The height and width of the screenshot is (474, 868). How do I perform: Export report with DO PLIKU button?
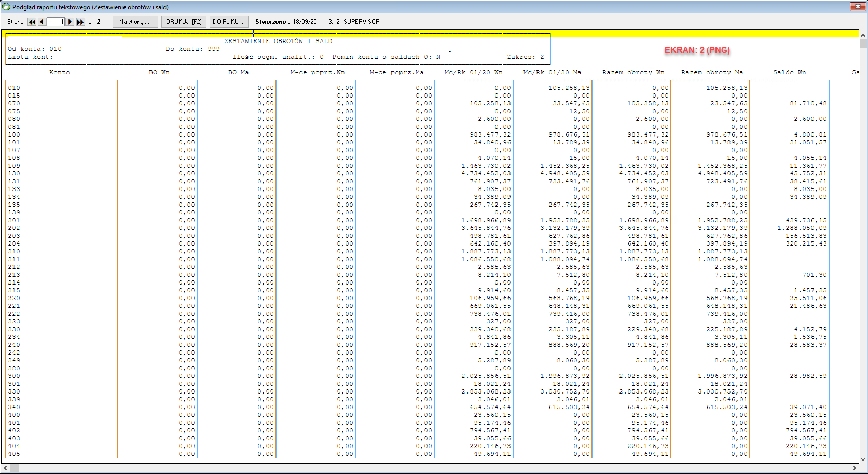click(x=229, y=22)
